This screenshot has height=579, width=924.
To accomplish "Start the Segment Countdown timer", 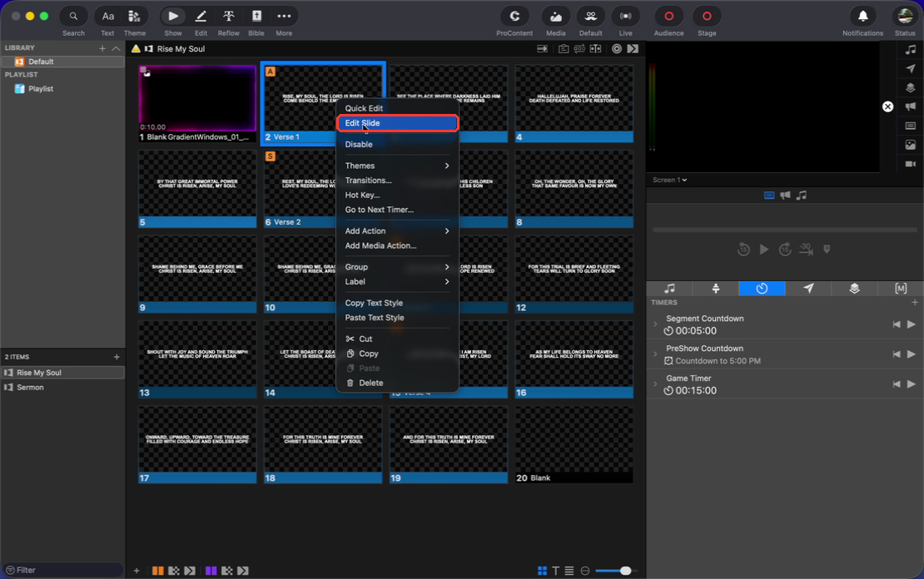I will (x=911, y=324).
